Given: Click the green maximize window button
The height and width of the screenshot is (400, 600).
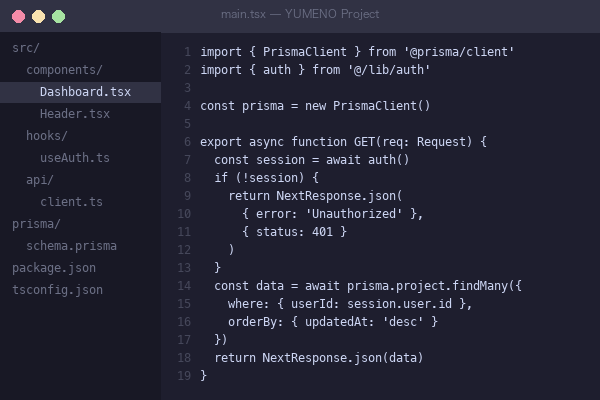Looking at the screenshot, I should pos(58,16).
